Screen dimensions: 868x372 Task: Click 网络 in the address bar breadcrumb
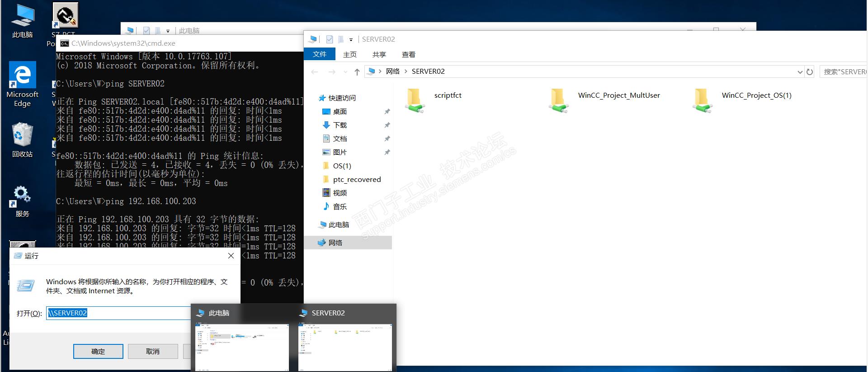click(x=393, y=72)
